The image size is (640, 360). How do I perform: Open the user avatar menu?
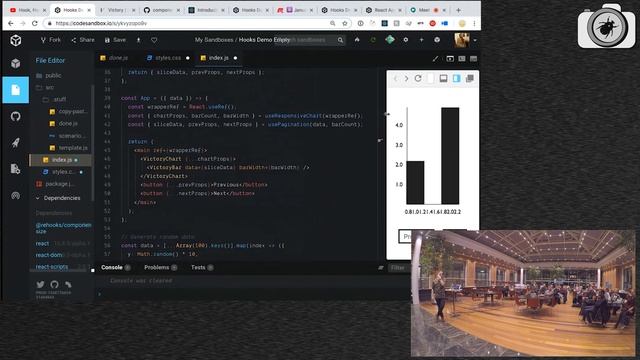(462, 40)
